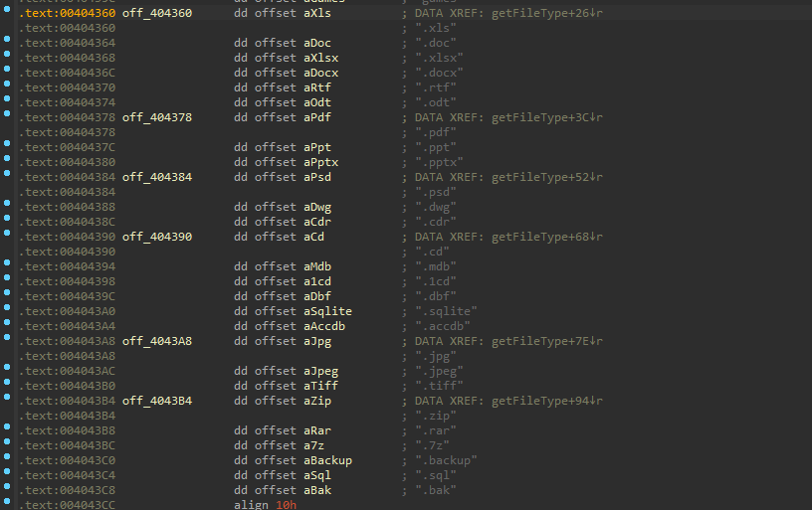Click the align 10h directive
Screen dimensions: 812x510
coord(265,504)
